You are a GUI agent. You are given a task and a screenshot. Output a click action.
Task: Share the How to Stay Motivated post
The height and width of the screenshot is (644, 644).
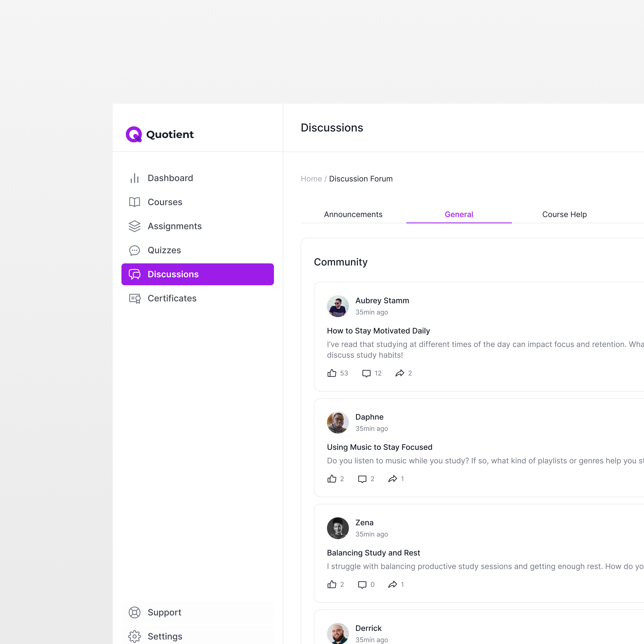(x=400, y=373)
